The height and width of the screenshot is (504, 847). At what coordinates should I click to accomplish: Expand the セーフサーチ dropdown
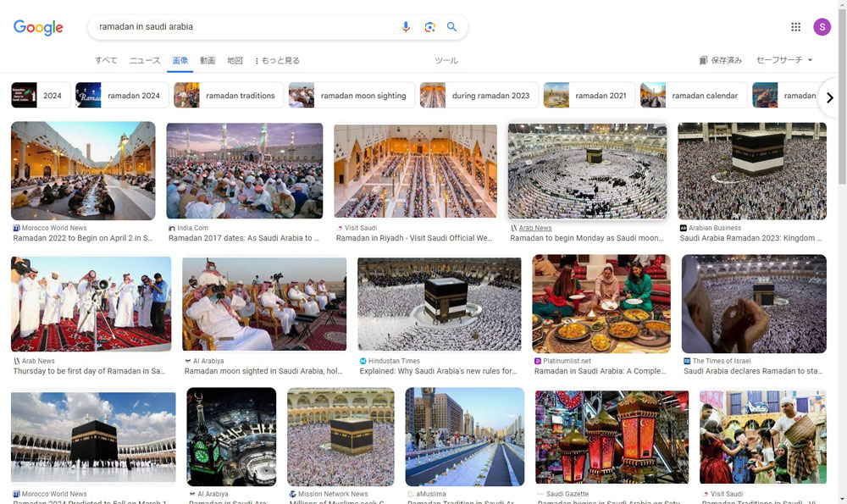(x=784, y=60)
